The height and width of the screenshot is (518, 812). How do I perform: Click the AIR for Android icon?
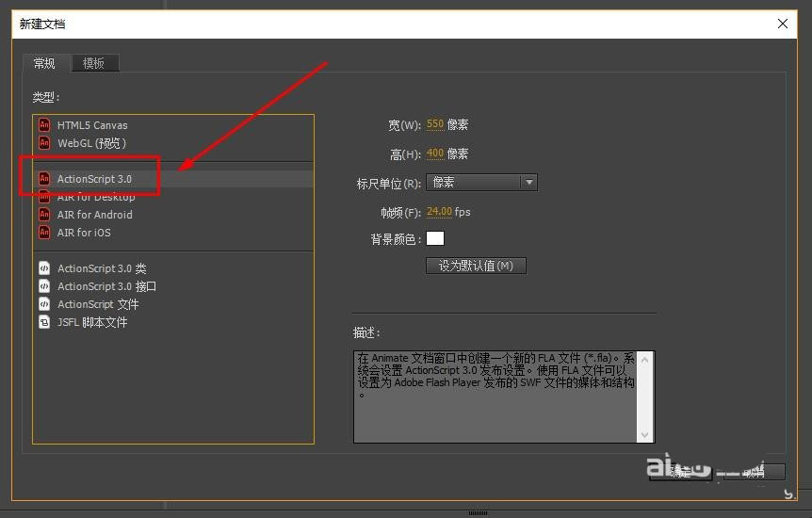[x=44, y=214]
